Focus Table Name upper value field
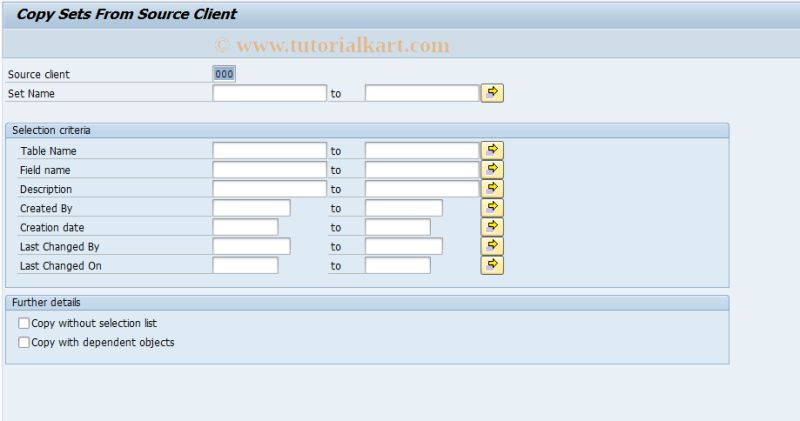800x421 pixels. pos(422,151)
